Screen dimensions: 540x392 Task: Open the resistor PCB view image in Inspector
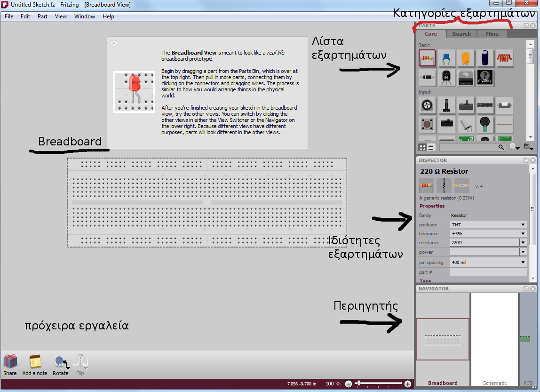point(462,186)
